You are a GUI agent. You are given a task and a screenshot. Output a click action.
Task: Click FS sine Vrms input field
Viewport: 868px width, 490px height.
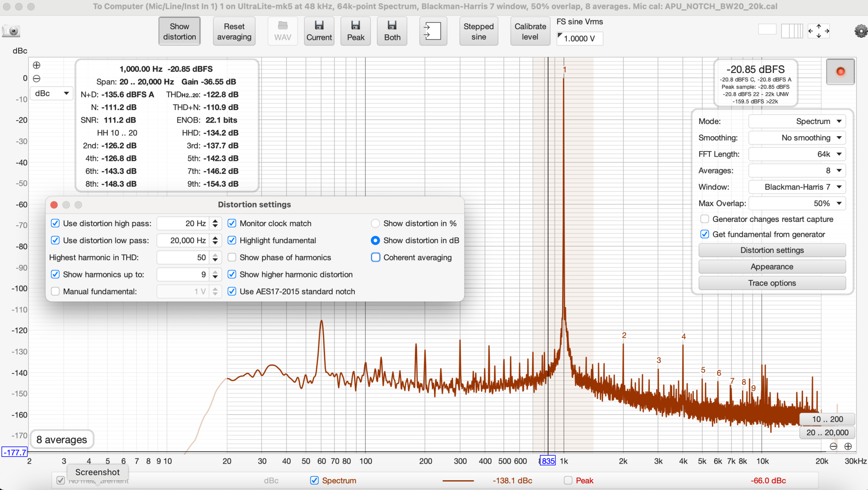tap(580, 39)
